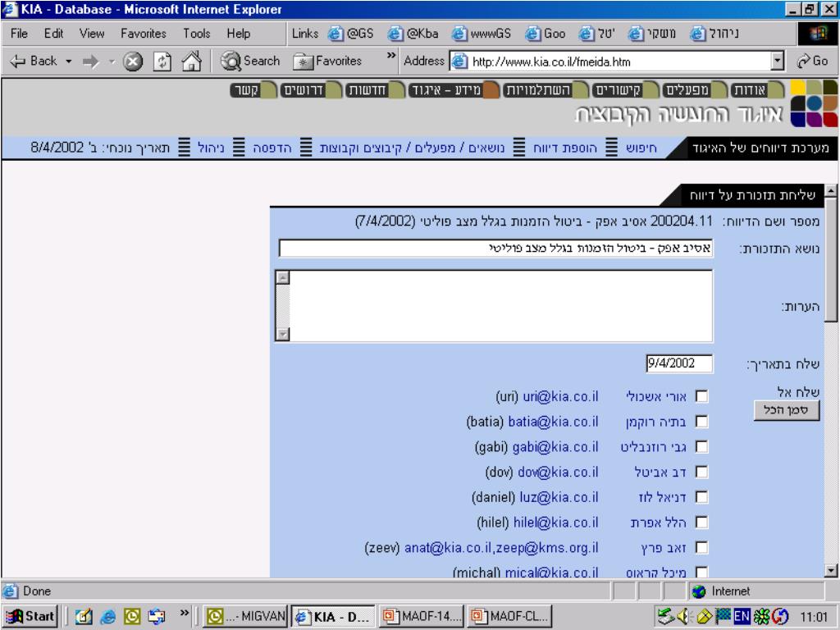Open the Back button history dropdown
This screenshot has height=630, width=840.
[69, 62]
